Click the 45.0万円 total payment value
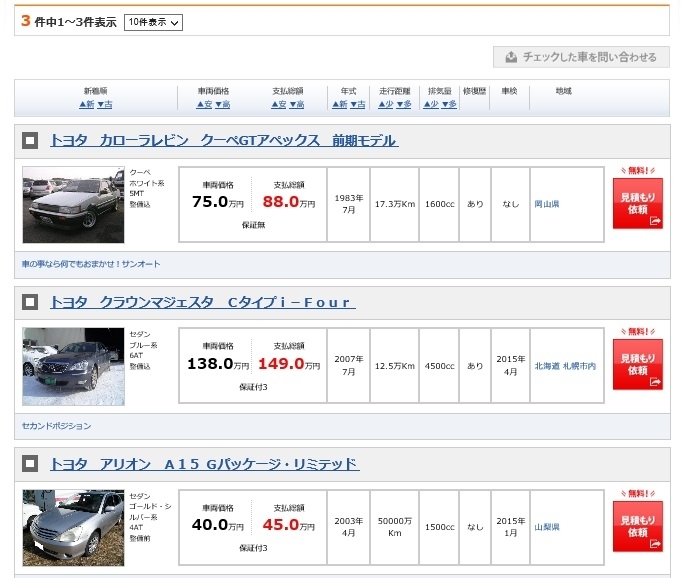This screenshot has width=681, height=578. tap(289, 525)
